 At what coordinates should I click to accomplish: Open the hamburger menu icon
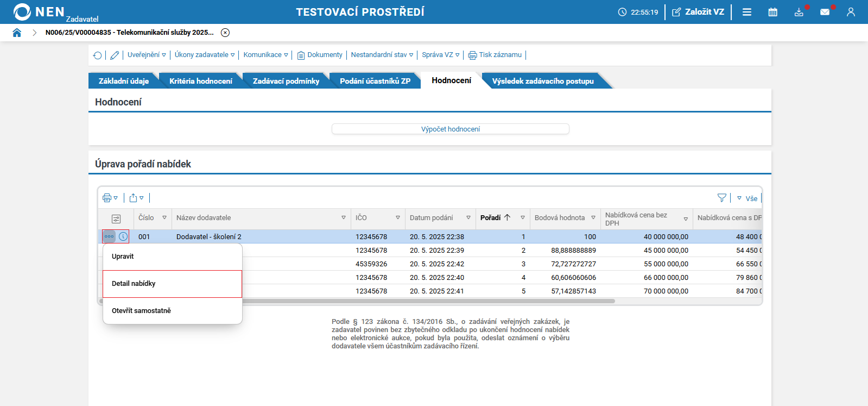(x=747, y=12)
